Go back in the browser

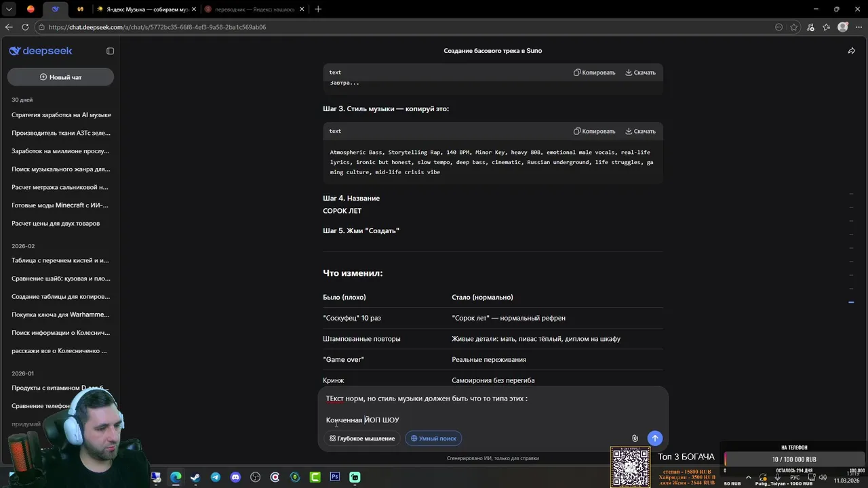coord(9,27)
